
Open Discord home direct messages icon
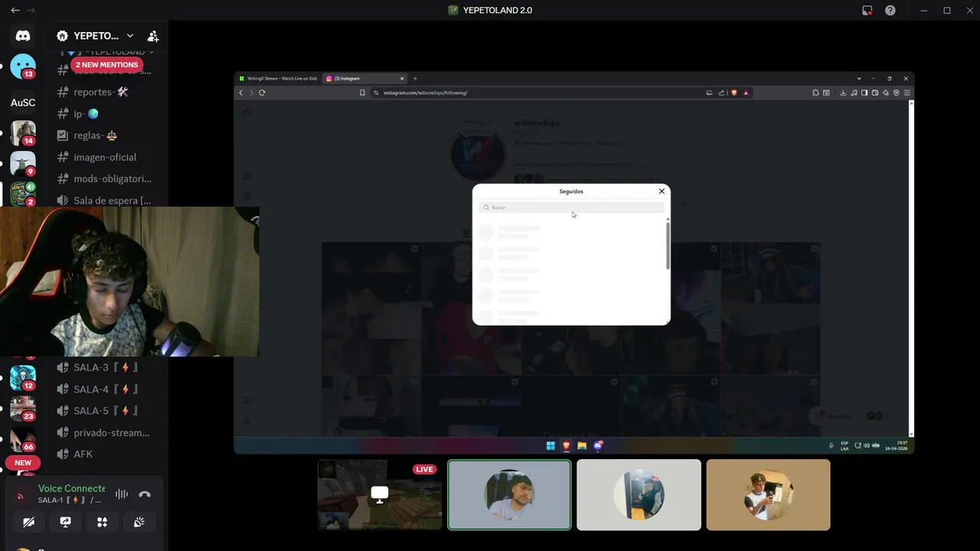point(23,36)
